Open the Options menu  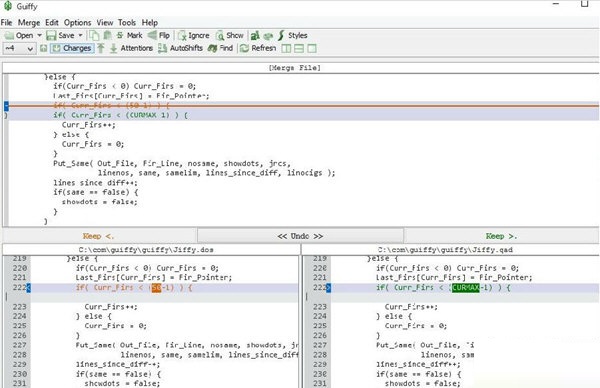coord(77,23)
